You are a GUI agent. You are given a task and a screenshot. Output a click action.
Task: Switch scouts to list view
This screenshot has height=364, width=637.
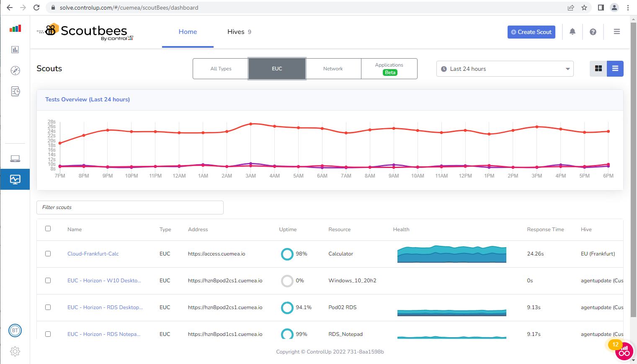pos(615,68)
